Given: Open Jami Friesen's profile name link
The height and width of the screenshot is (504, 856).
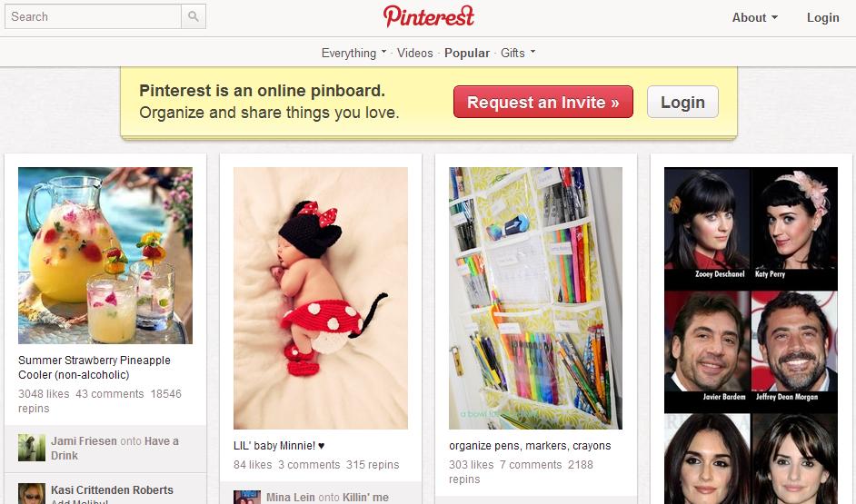Looking at the screenshot, I should click(84, 440).
